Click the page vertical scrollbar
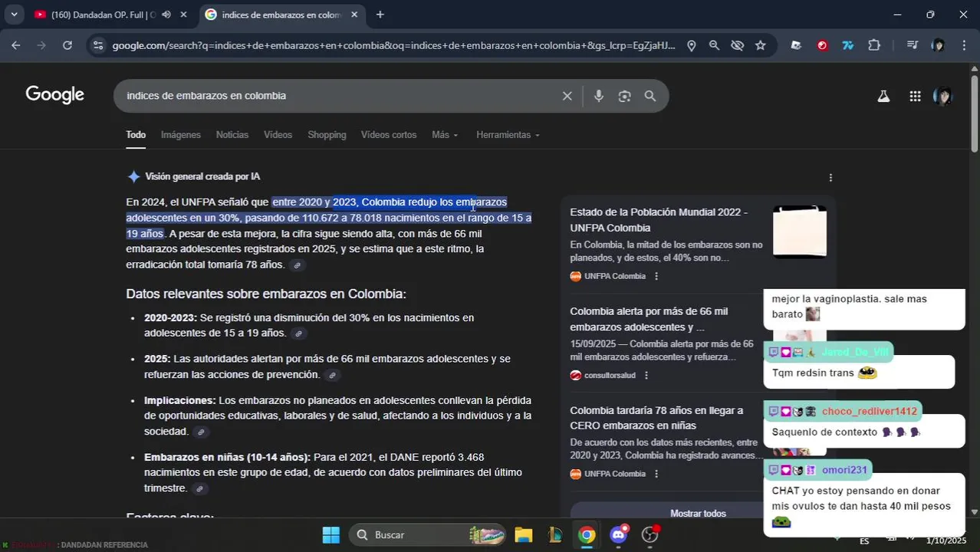Screen dimensions: 980x552 point(974,115)
